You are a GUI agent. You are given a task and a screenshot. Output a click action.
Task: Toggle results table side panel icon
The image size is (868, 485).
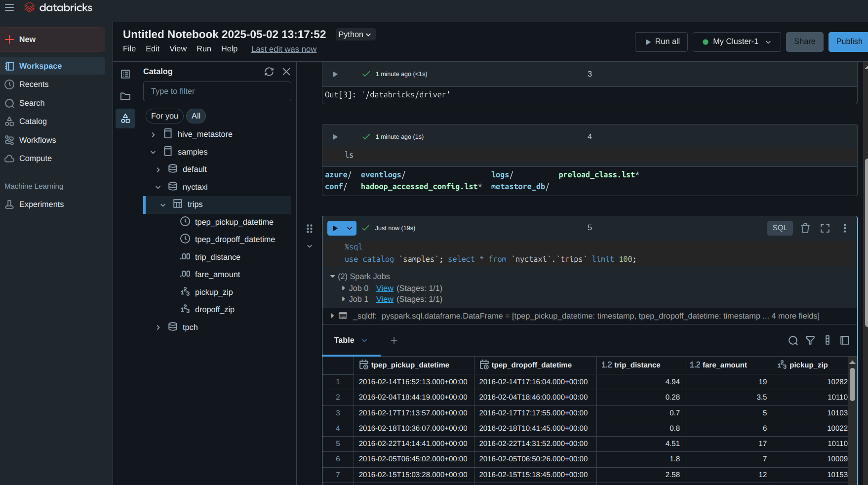click(x=845, y=340)
